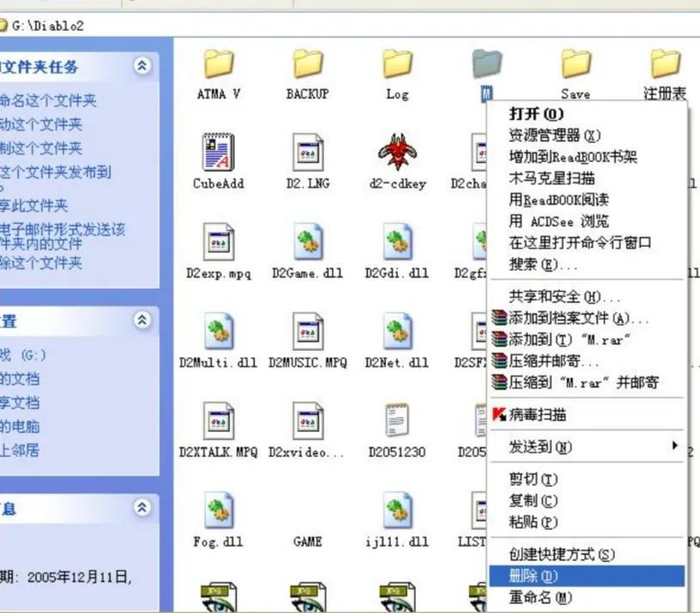
Task: Go to Shared Documents 享文档 link
Action: tap(20, 402)
